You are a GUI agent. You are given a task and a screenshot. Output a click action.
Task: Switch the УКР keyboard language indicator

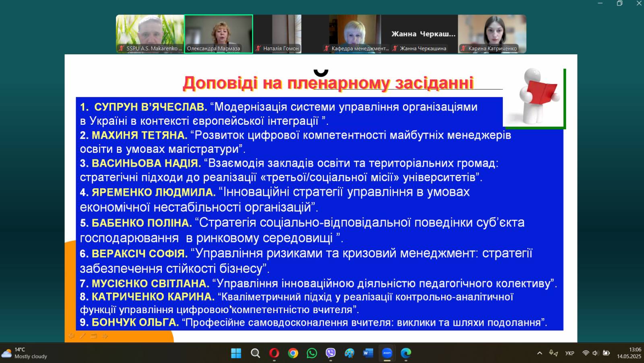point(570,353)
